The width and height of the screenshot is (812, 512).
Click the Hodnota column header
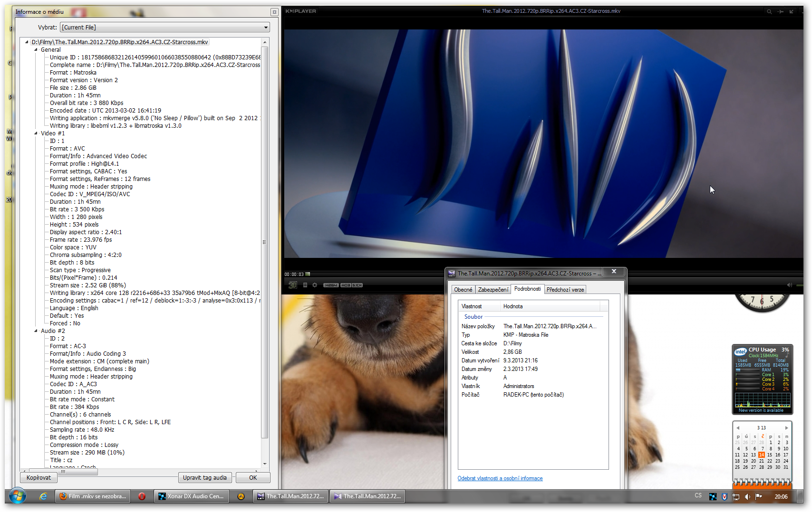[x=551, y=306]
